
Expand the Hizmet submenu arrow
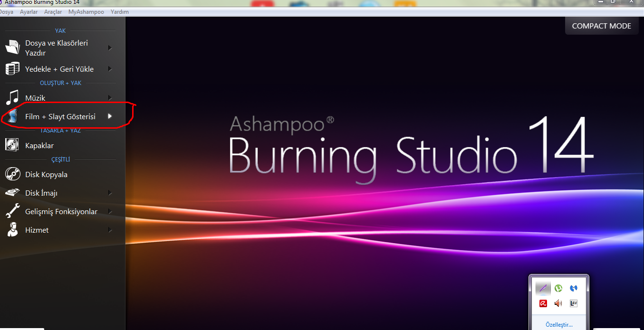(x=110, y=230)
